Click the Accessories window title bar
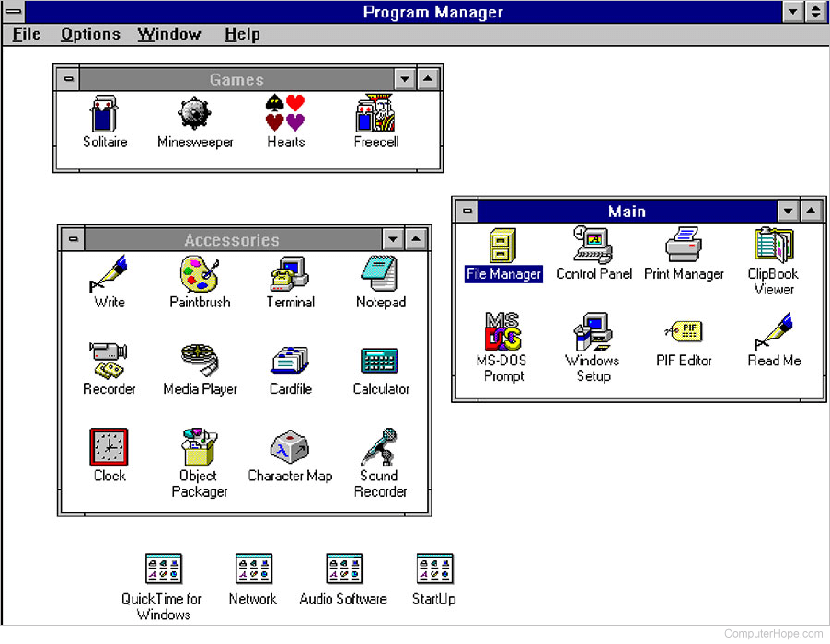 [x=233, y=240]
